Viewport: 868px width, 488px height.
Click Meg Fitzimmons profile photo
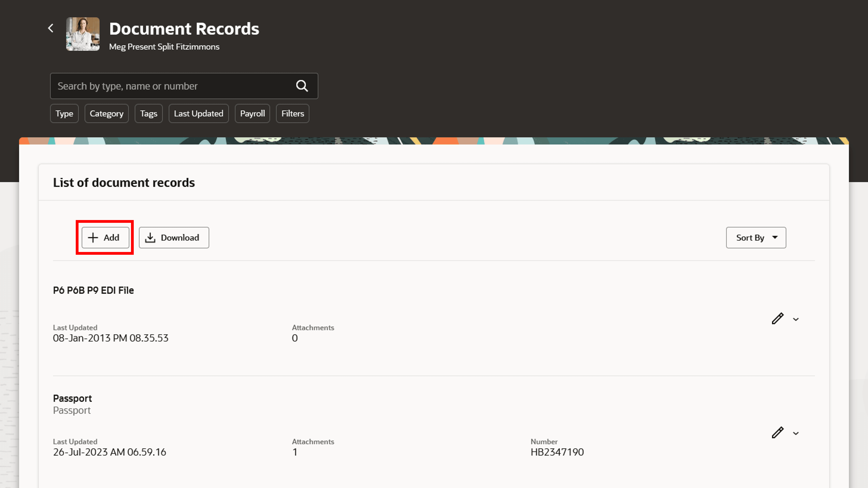click(x=83, y=34)
